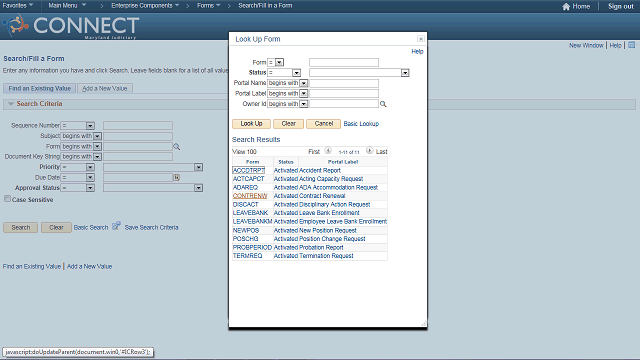The width and height of the screenshot is (640, 360).
Task: Click the Owner Id text field
Action: [344, 104]
